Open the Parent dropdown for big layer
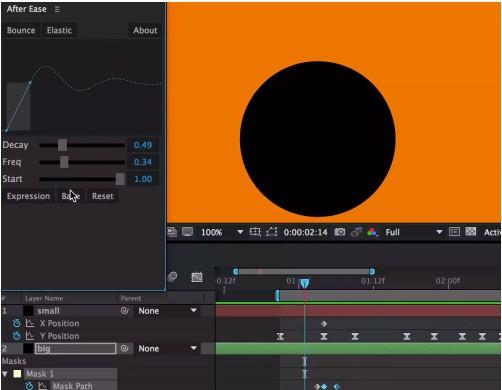Screen dimensions: 502x390 tap(167, 349)
